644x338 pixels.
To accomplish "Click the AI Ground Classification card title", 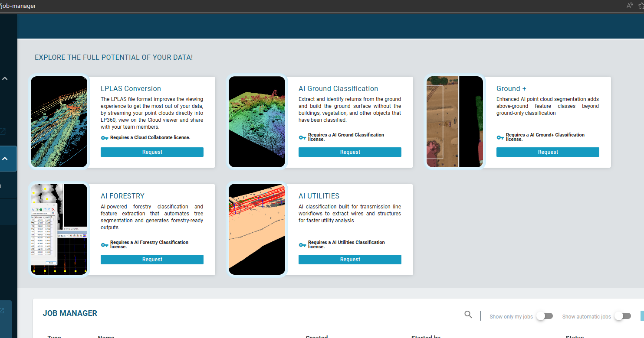I will (338, 88).
